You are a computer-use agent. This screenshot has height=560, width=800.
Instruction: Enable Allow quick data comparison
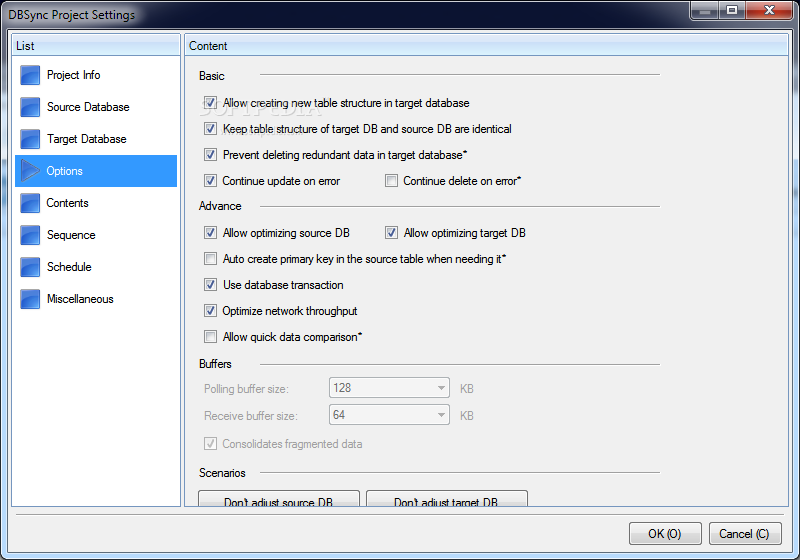(x=210, y=337)
